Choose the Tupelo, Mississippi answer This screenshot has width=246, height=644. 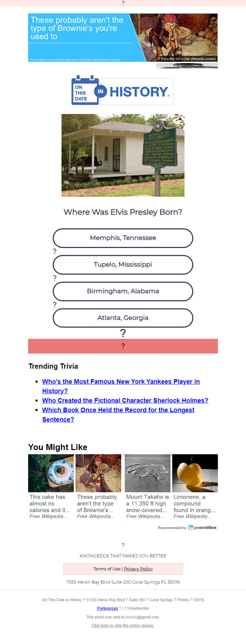tap(123, 264)
